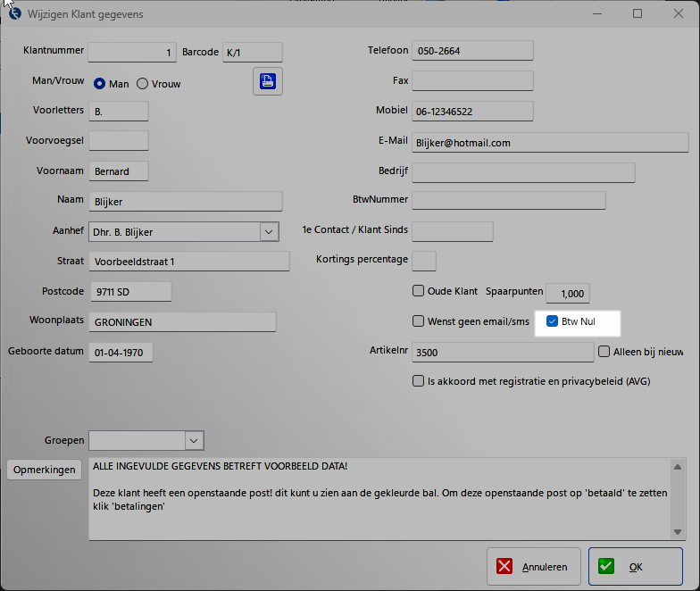This screenshot has height=591, width=700.
Task: Click the Voornaam field Bernard
Action: 119,171
